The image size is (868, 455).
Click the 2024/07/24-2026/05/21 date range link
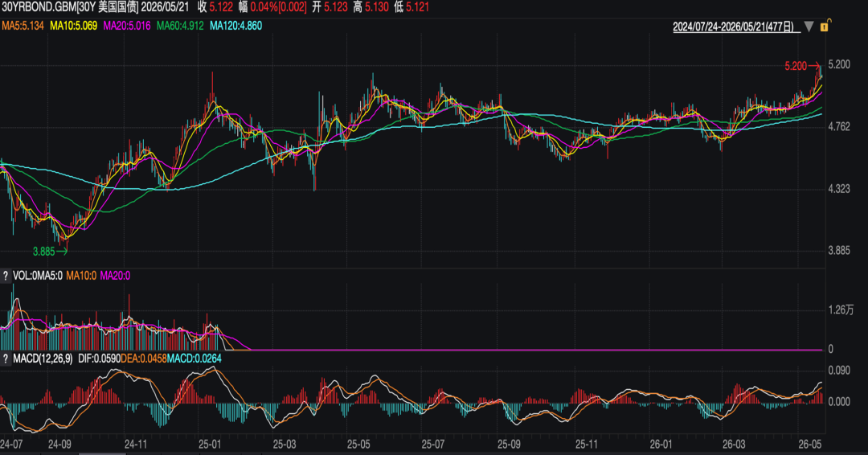click(x=734, y=27)
